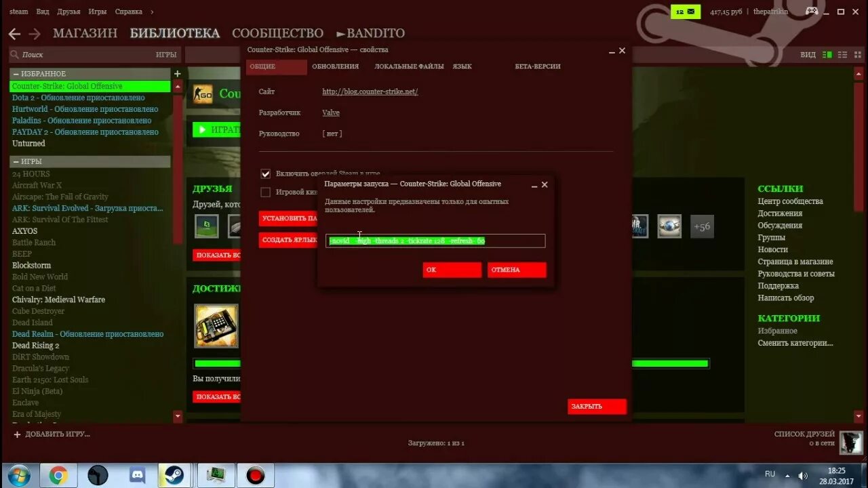Open the Справка menu
Screen dimensions: 868x488
click(129, 12)
